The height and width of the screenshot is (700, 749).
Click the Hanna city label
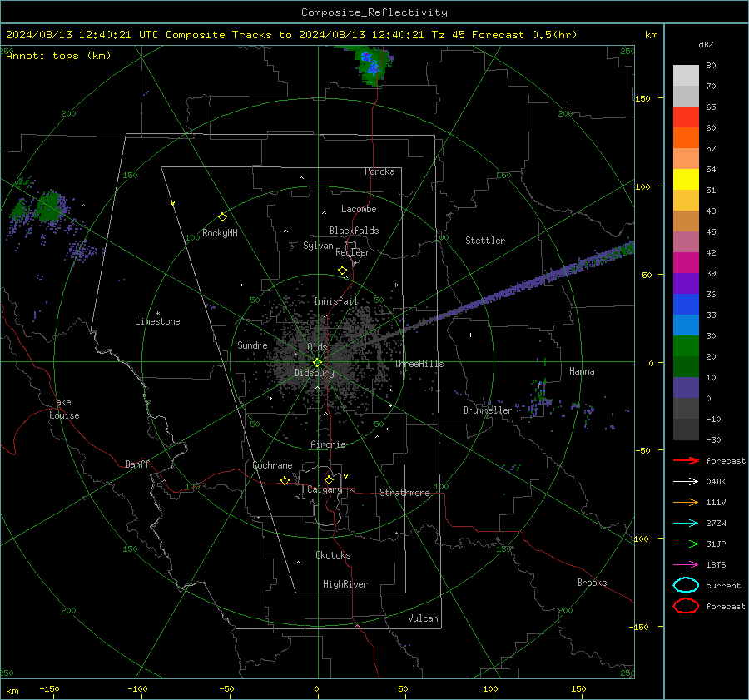tap(582, 371)
